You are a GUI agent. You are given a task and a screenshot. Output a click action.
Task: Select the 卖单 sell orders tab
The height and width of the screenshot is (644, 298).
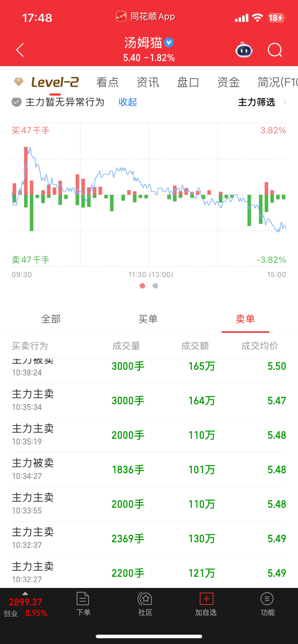[245, 319]
